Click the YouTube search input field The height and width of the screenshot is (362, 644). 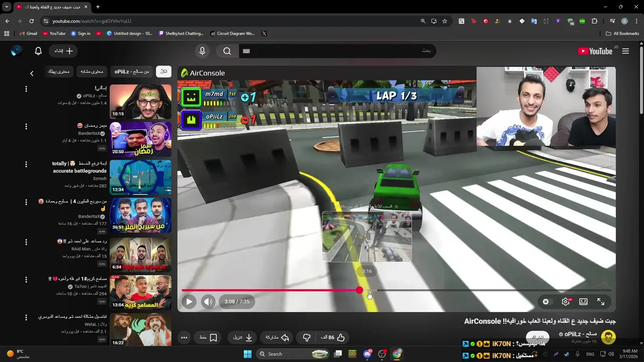click(337, 51)
